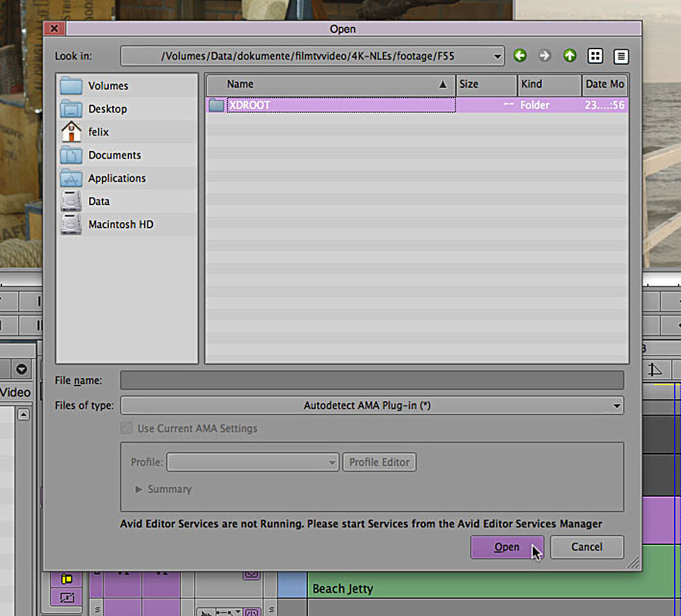681x616 pixels.
Task: Click the green parent folder up arrow
Action: coord(569,56)
